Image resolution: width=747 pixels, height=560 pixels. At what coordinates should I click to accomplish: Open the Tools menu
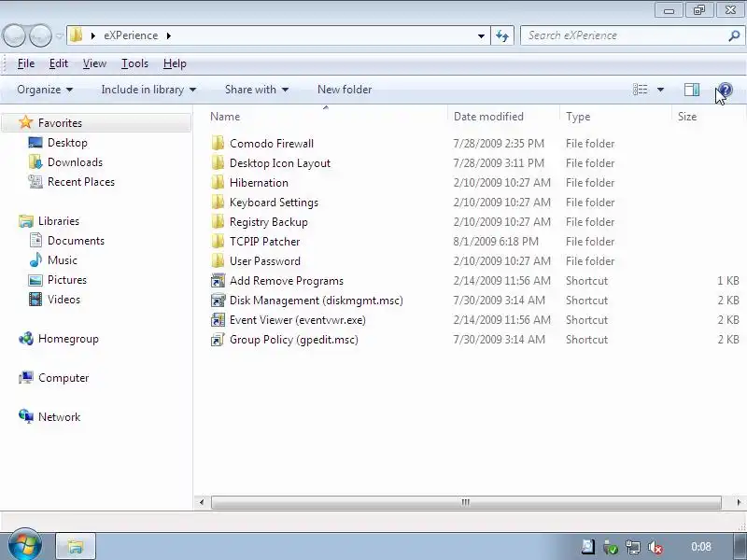point(134,63)
